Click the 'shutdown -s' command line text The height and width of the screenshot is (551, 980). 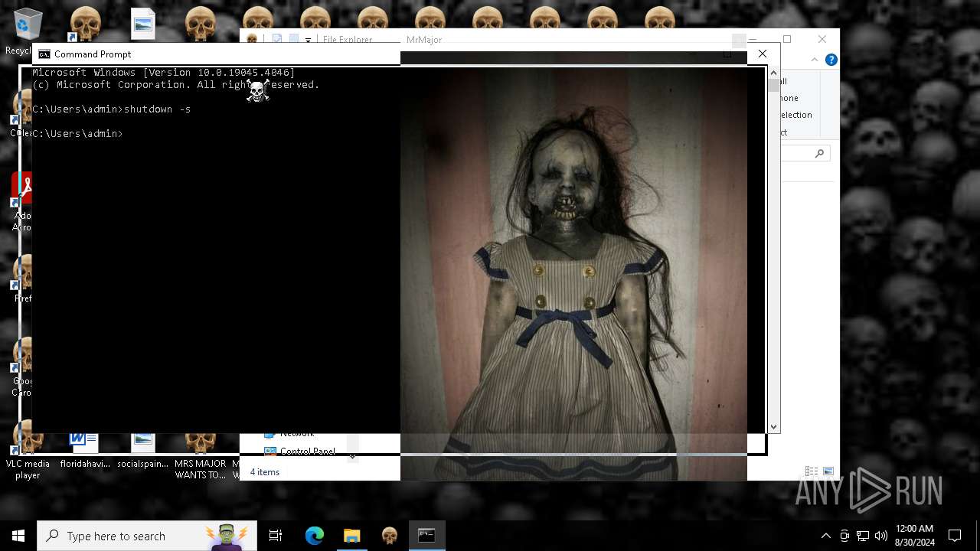pyautogui.click(x=157, y=109)
